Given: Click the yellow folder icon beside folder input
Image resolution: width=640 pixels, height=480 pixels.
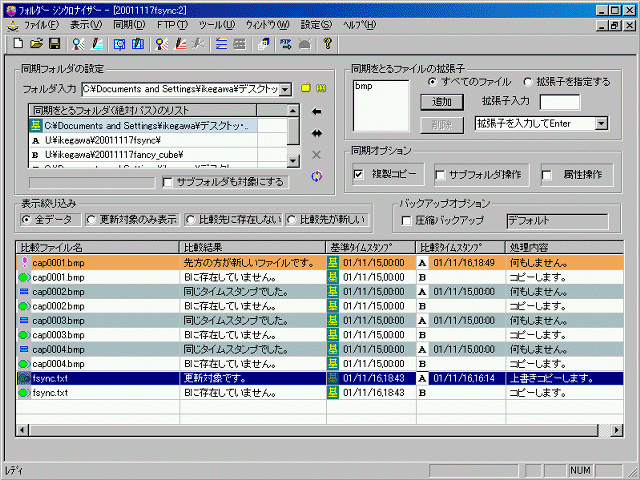Looking at the screenshot, I should 308,89.
